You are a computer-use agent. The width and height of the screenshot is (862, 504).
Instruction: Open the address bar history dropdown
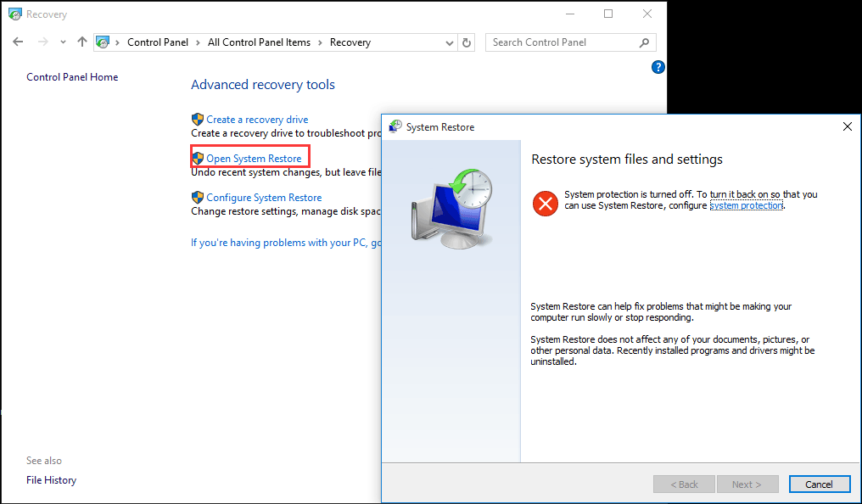(x=450, y=42)
